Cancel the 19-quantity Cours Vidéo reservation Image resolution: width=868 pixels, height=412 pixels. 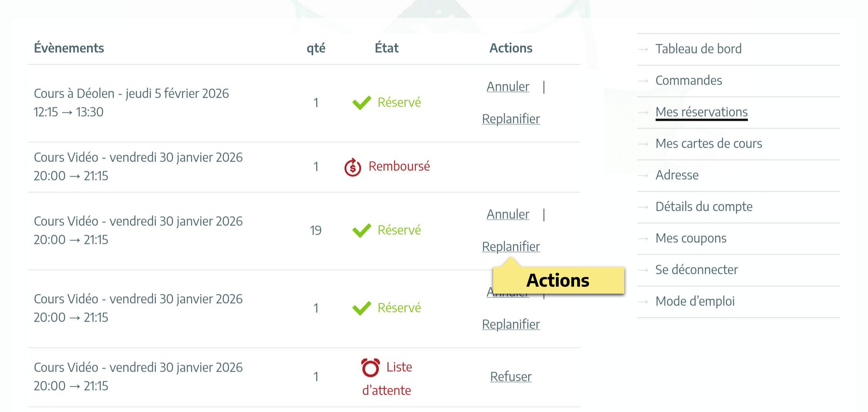508,214
